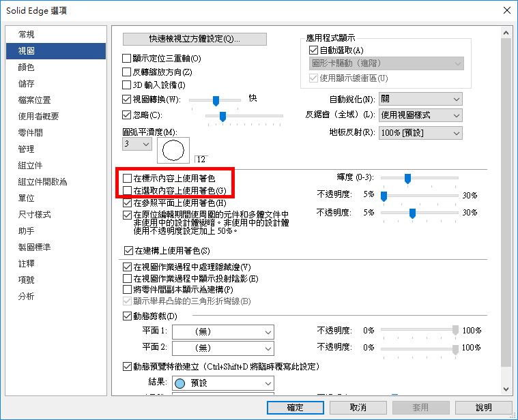Viewport: 518px width, 420px height.
Task: Open 圓弧平滑度 dropdown showing 3
Action: click(x=137, y=144)
